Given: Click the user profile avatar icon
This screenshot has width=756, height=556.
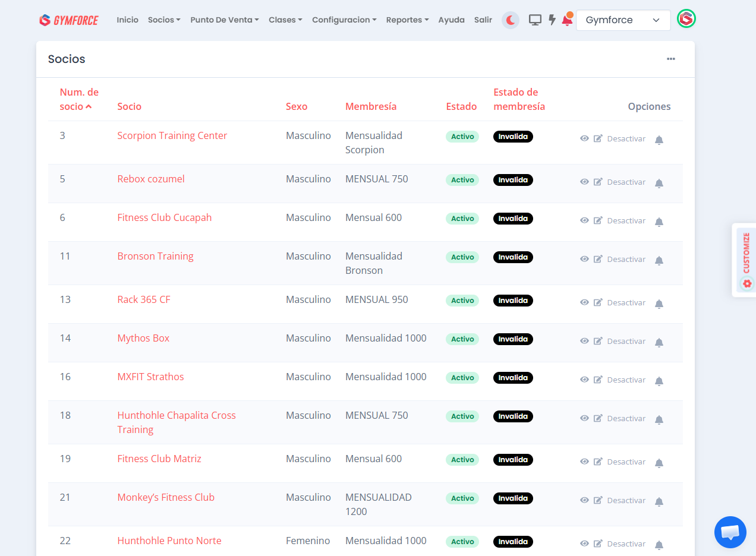Looking at the screenshot, I should (x=686, y=19).
